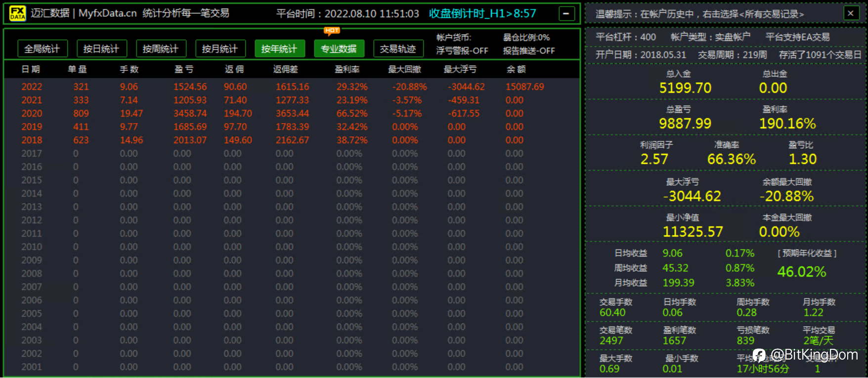Image resolution: width=868 pixels, height=378 pixels.
Task: Close the tip panel with X
Action: [851, 13]
